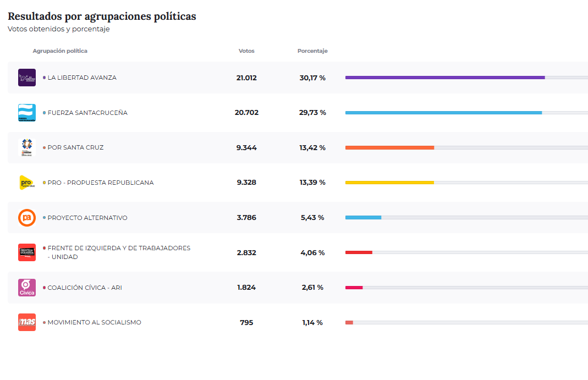Click the La Libertad Avanza party logo

pos(26,78)
